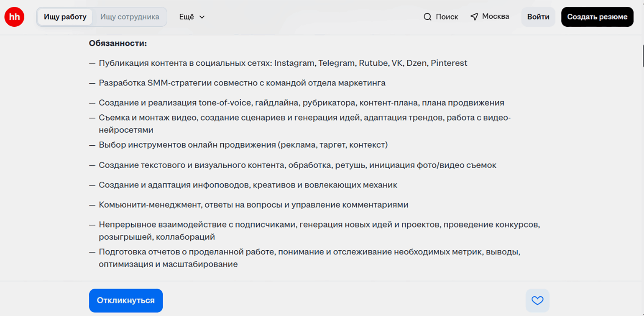644x316 pixels.
Task: Expand the "Ещё" dropdown menu
Action: 187,17
